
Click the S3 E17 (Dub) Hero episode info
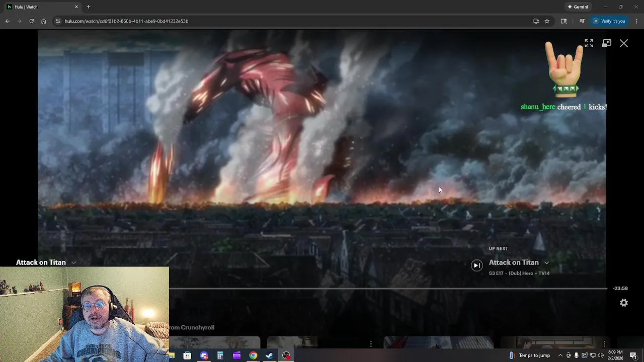tap(519, 274)
